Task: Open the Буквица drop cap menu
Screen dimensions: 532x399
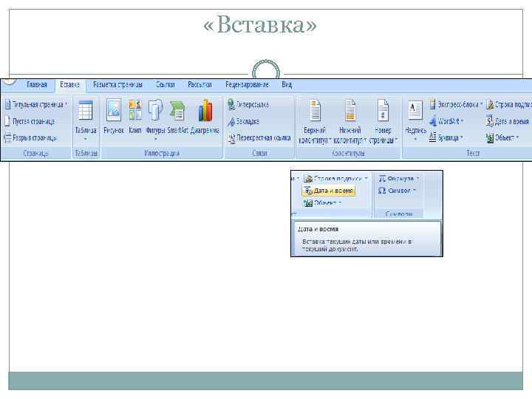Action: tap(446, 137)
